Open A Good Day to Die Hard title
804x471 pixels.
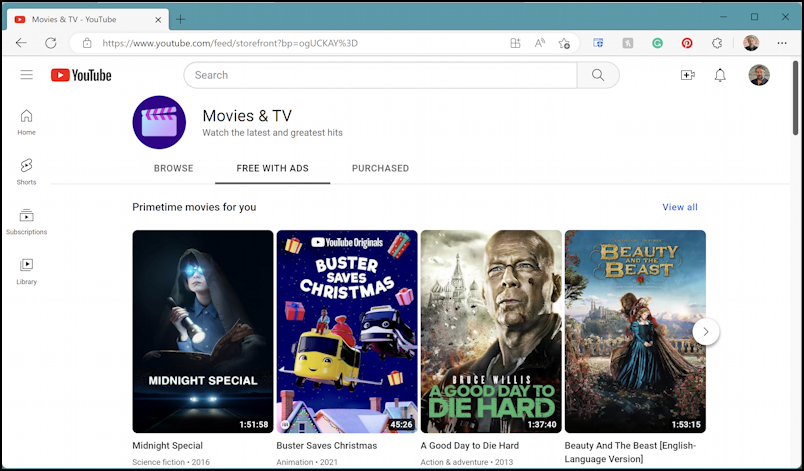470,445
